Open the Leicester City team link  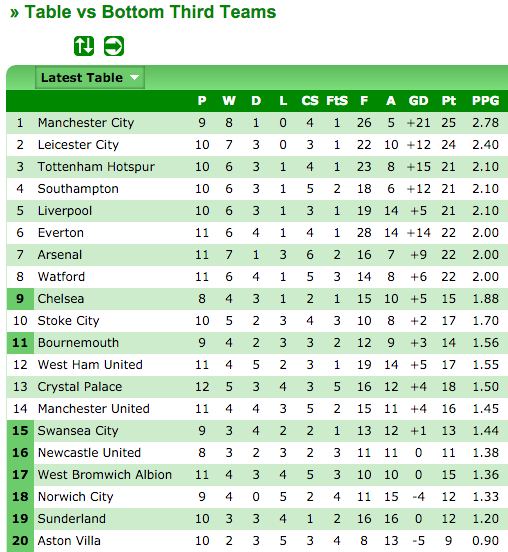[78, 145]
